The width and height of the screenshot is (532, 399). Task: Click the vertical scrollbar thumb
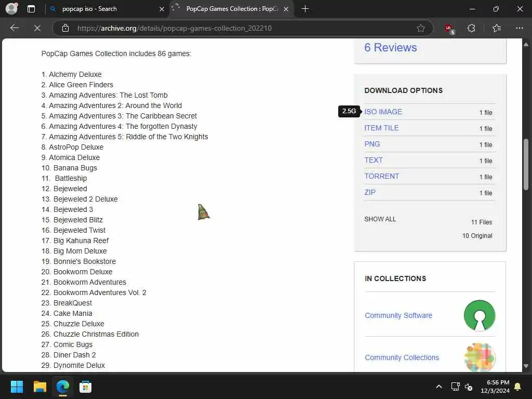(526, 165)
